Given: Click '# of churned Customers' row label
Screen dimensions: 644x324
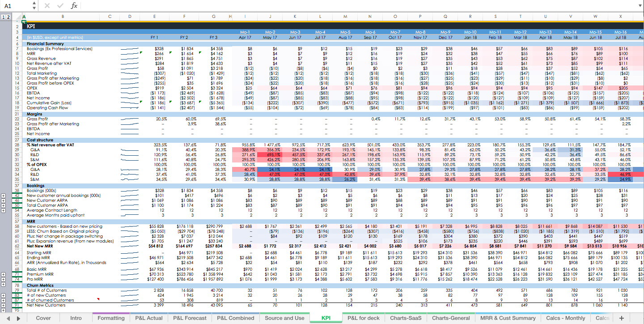Looking at the screenshot, I should (x=51, y=300).
